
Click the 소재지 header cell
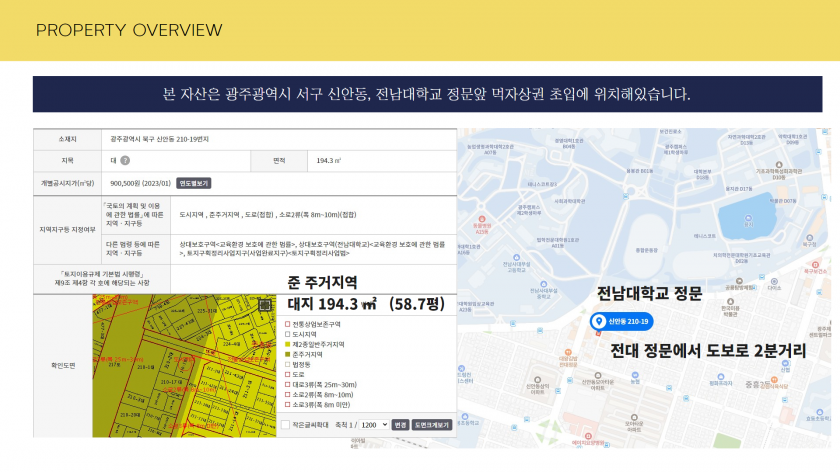tap(68, 139)
